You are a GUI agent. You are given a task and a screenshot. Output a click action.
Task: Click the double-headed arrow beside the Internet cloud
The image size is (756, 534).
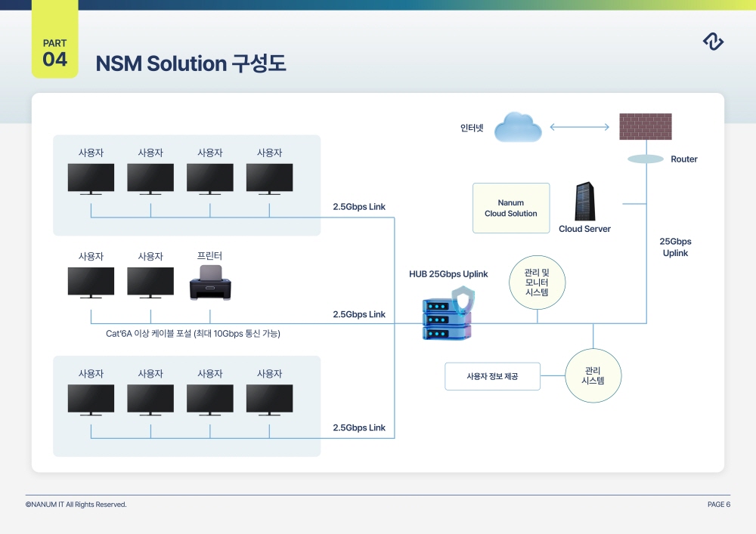[x=579, y=127]
